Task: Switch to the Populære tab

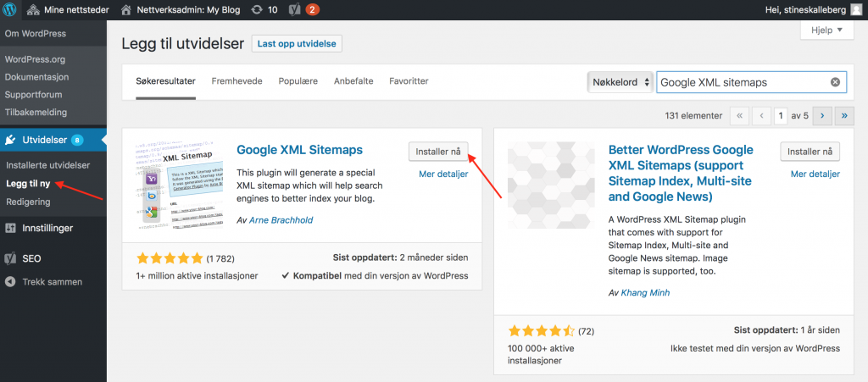Action: click(298, 81)
